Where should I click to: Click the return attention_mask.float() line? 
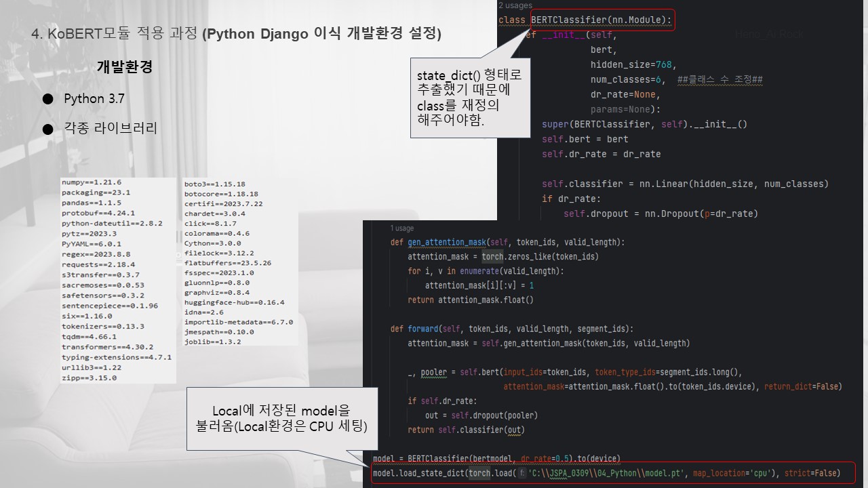click(471, 300)
